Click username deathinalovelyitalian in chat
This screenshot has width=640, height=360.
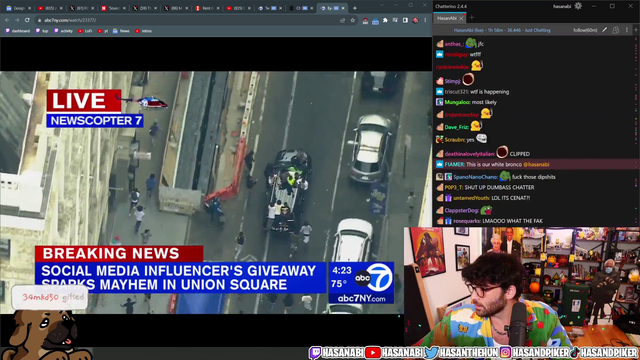[x=470, y=154]
